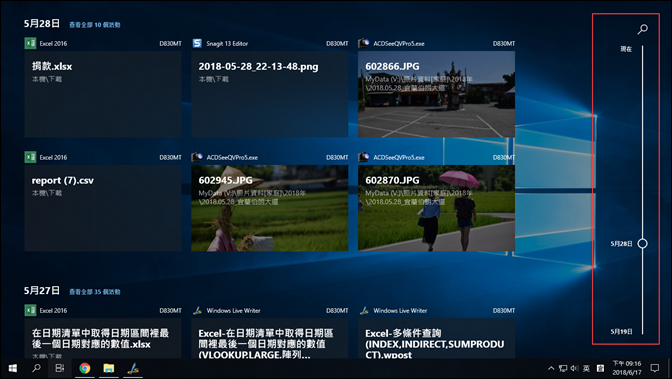The height and width of the screenshot is (379, 672).
Task: Click the ACDSee icon above 602866.JPG
Action: [363, 42]
